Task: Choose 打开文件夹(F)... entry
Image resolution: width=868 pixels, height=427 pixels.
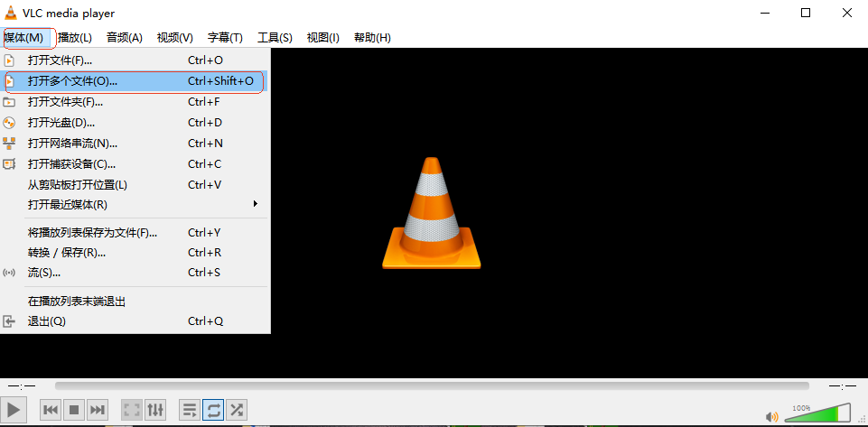Action: click(135, 102)
